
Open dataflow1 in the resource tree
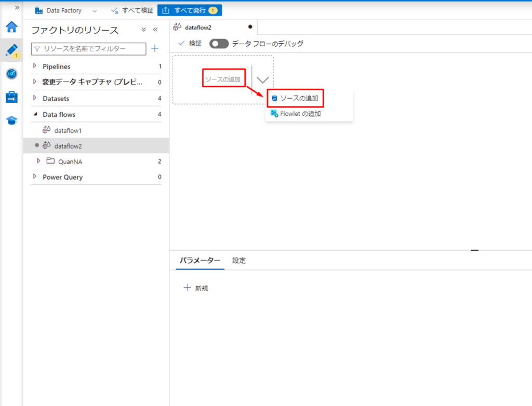pos(68,130)
